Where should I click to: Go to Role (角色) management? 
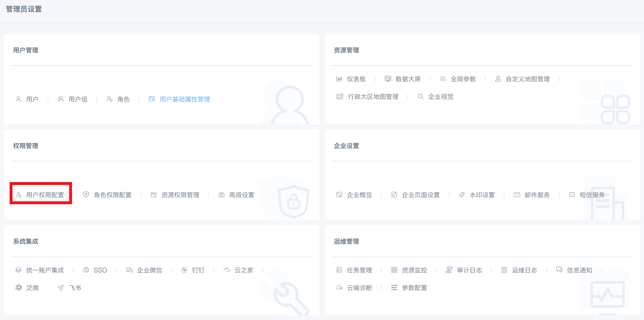click(123, 99)
